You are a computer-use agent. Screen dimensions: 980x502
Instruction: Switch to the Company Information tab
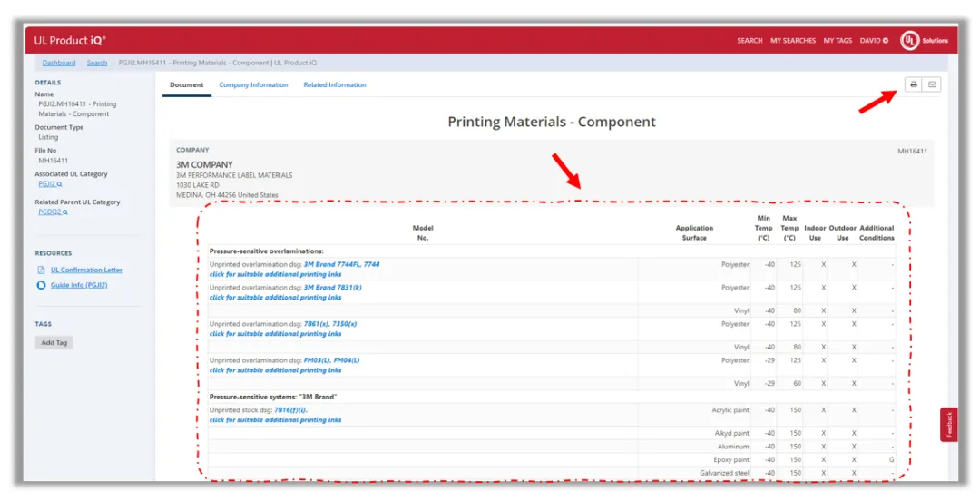click(253, 85)
